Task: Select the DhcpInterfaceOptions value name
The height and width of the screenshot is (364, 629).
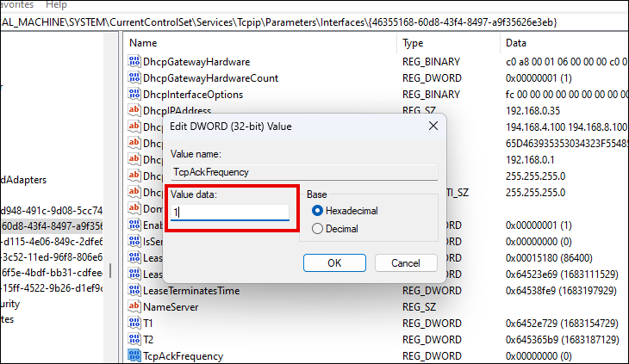Action: pos(193,95)
